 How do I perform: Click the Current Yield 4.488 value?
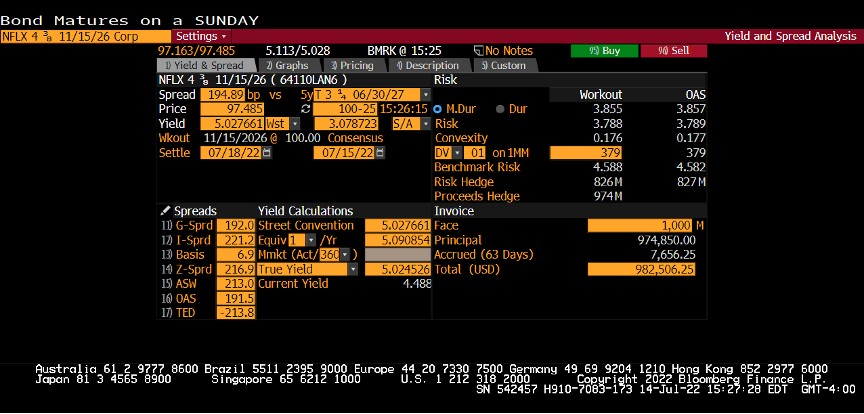tap(416, 284)
